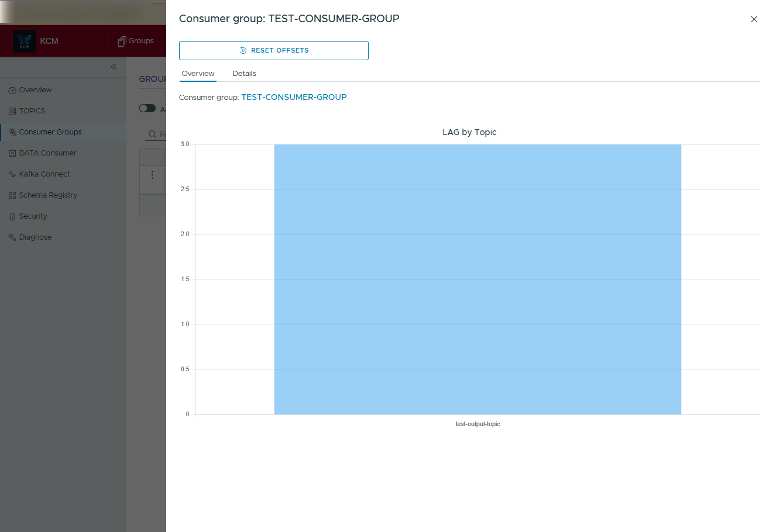Click the DATA Consumer icon
This screenshot has height=532, width=773.
pos(12,153)
